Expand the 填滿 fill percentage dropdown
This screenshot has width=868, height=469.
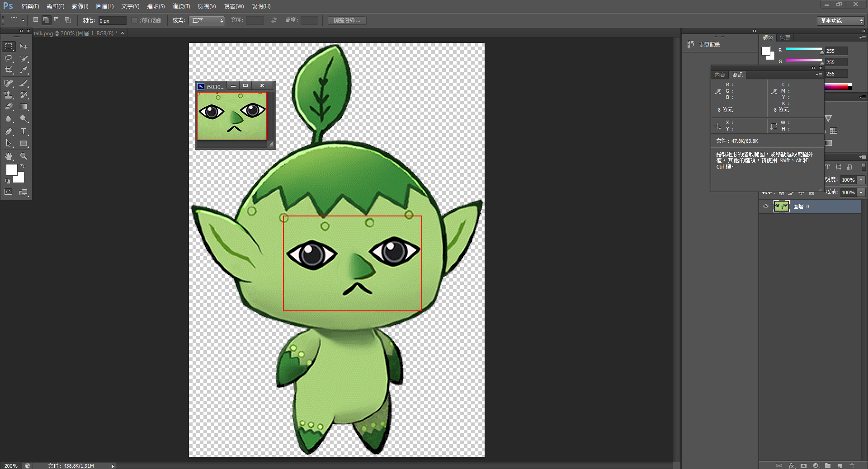click(x=861, y=192)
